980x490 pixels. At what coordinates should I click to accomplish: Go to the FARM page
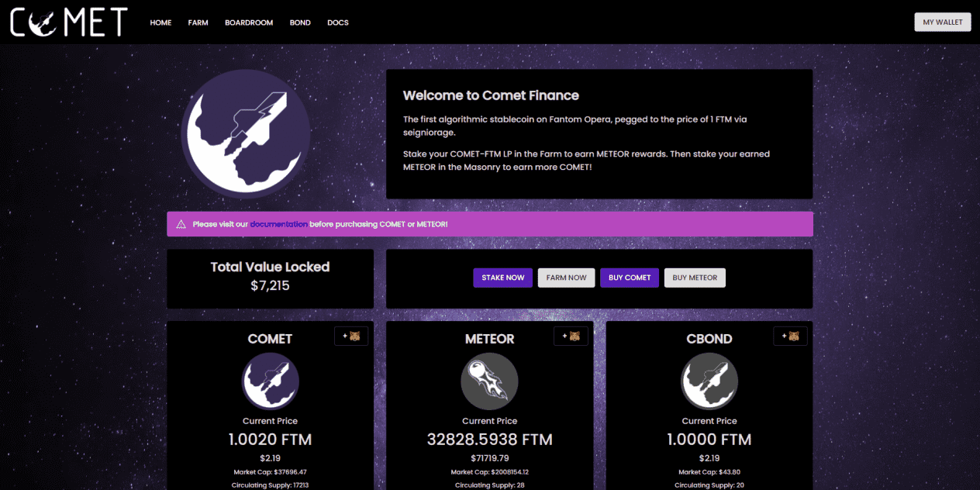198,22
